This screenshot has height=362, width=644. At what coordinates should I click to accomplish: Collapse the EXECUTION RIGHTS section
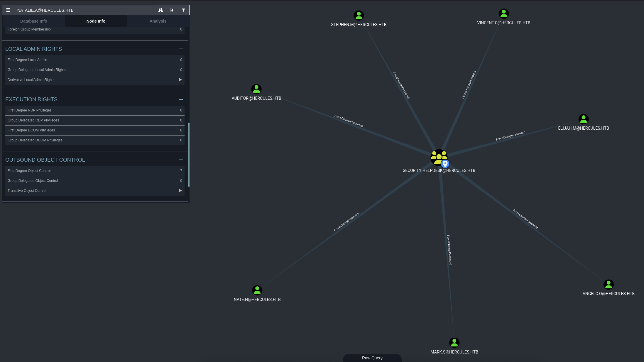(x=181, y=99)
